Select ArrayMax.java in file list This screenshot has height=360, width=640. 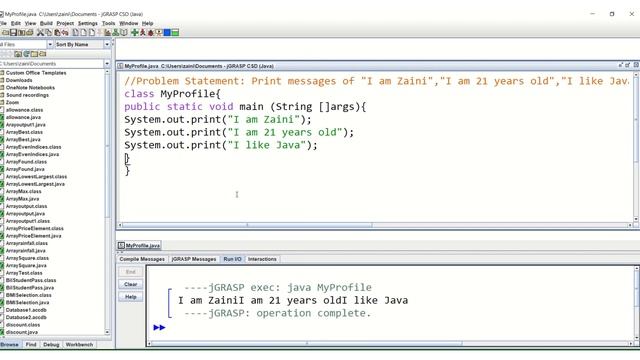coord(22,199)
